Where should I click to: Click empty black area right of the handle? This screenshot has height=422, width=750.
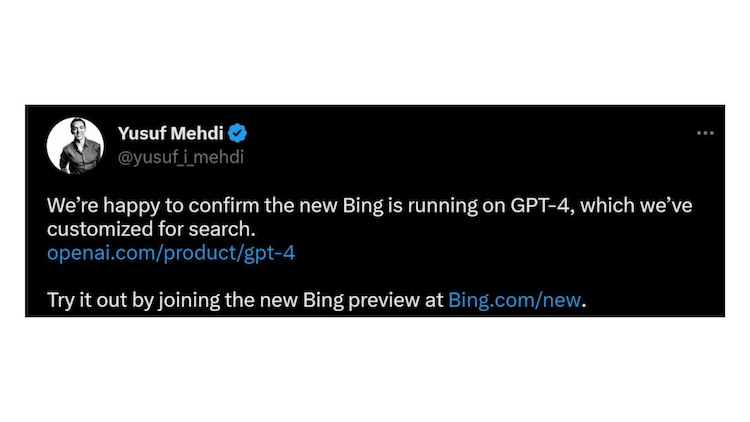450,157
